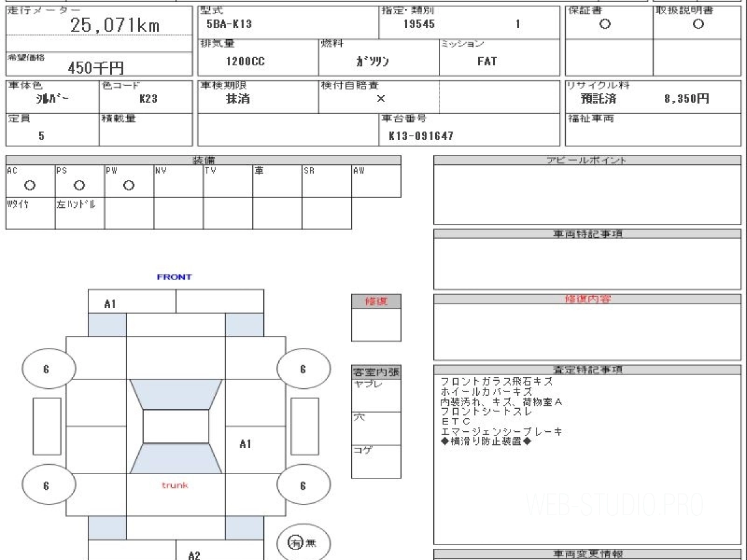747x560 pixels.
Task: Click the owner's manual (取扱説明書) circle mark
Action: (698, 24)
